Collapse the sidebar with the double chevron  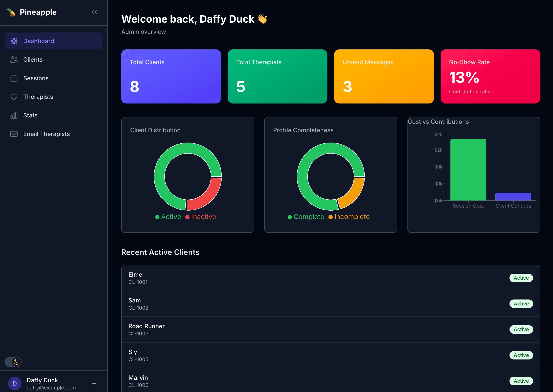pos(94,12)
